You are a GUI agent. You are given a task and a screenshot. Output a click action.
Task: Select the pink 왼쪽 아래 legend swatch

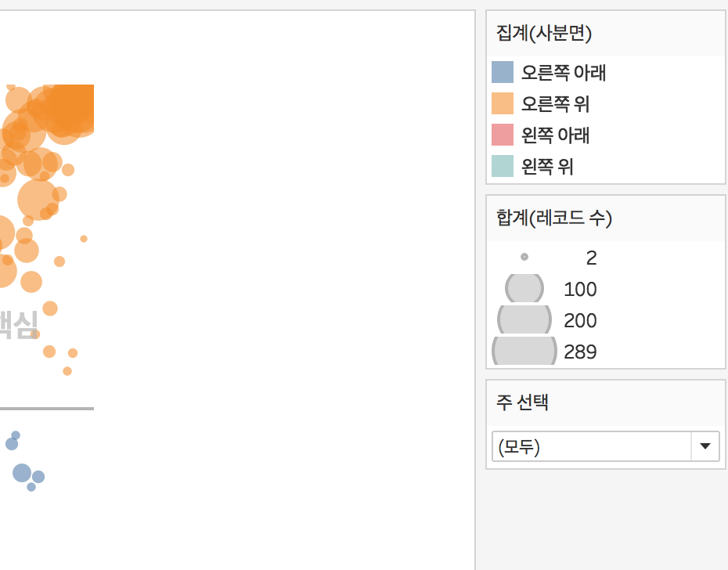click(503, 135)
